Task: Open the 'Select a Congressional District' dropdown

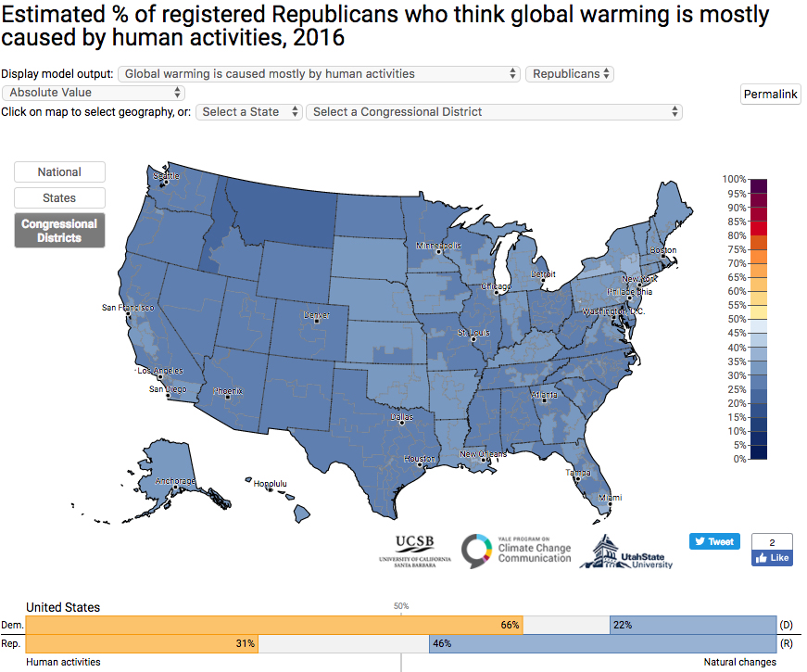Action: [496, 111]
